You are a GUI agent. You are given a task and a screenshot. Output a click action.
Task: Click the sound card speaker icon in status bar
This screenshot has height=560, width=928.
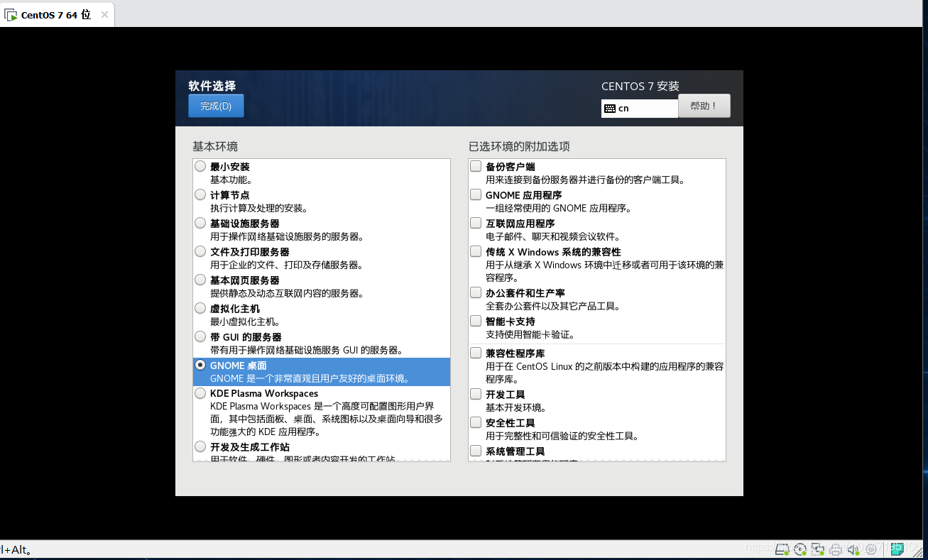tap(853, 549)
